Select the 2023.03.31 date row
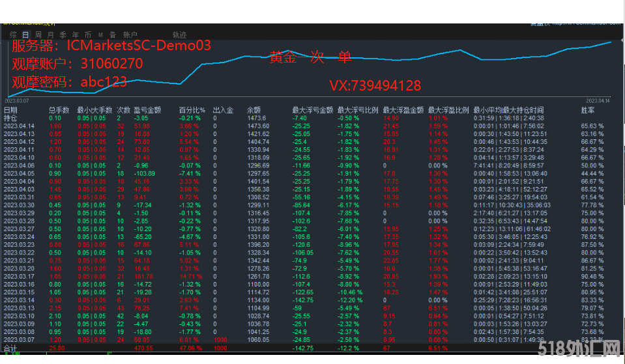Screen dimensions: 625x364 pyautogui.click(x=19, y=197)
